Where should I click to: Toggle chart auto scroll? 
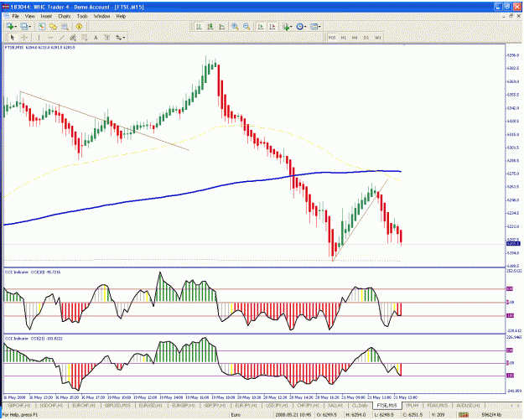(x=261, y=27)
